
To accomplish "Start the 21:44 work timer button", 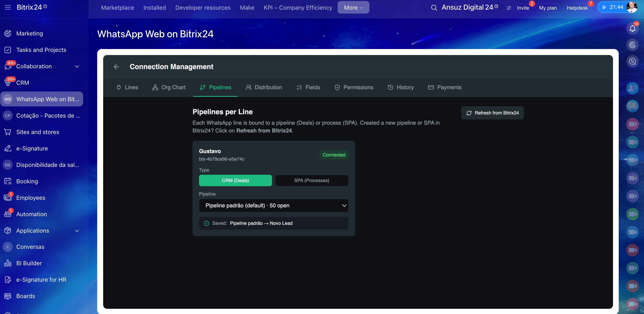I will (x=612, y=7).
